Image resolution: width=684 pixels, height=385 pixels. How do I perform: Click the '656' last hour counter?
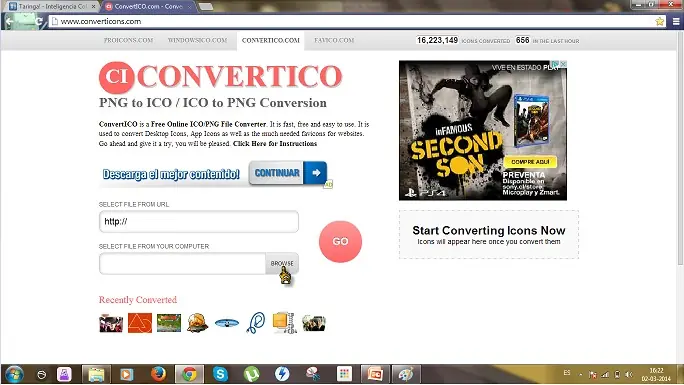pyautogui.click(x=522, y=40)
